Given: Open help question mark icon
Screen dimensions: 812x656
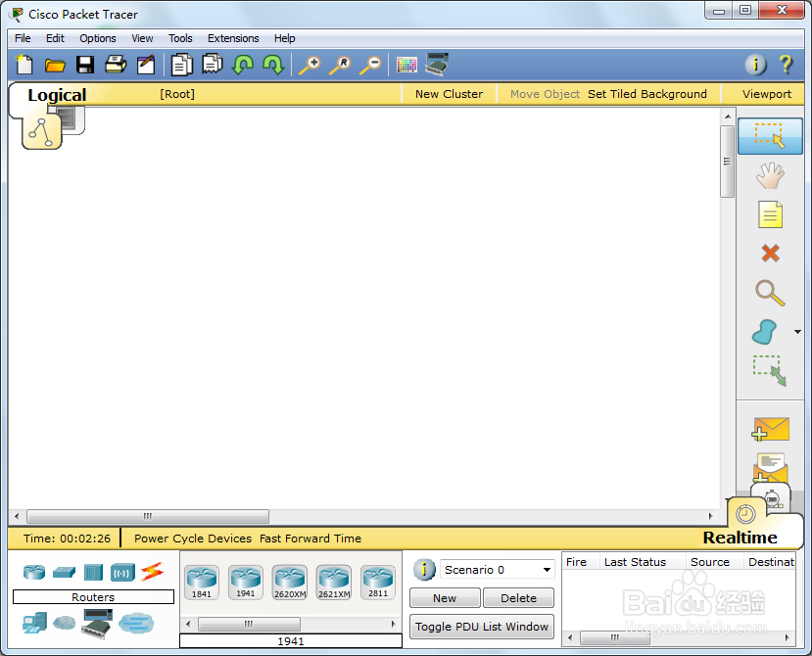Looking at the screenshot, I should [786, 65].
